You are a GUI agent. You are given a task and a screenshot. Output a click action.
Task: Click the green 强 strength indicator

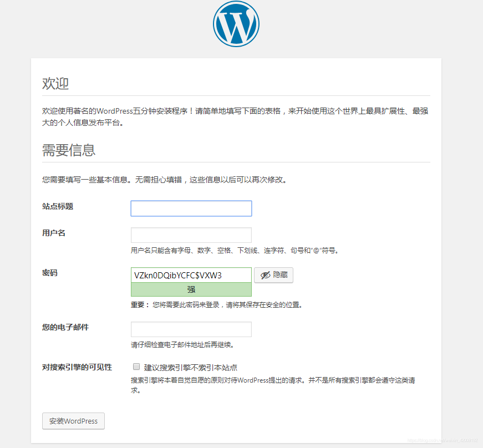click(x=191, y=289)
